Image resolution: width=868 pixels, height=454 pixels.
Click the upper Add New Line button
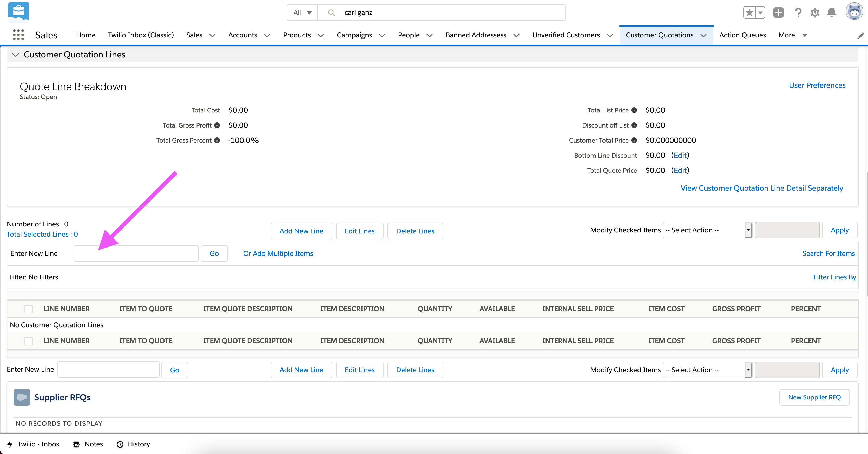coord(301,231)
